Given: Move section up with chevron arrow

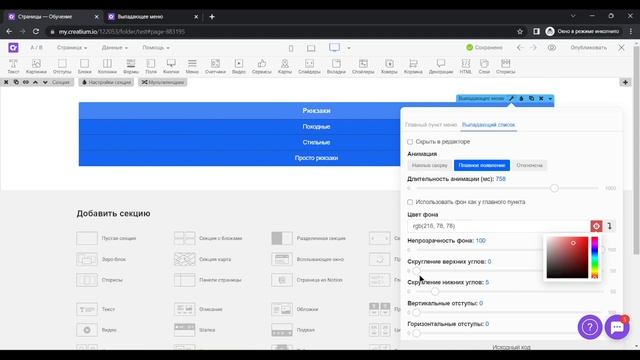Looking at the screenshot, I should point(36,82).
